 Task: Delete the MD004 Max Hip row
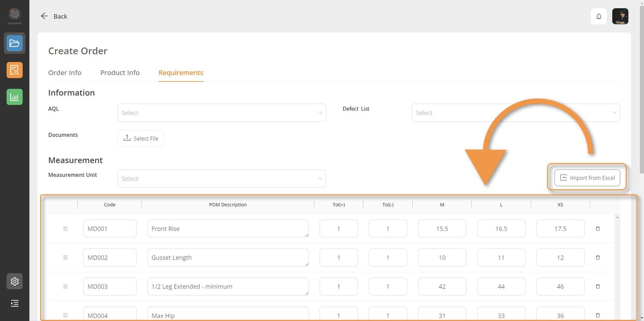[598, 315]
